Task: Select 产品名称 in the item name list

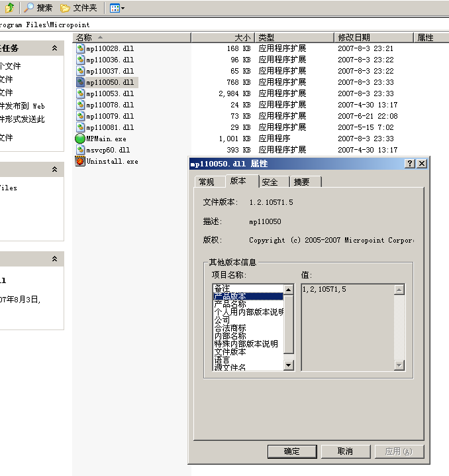Action: pos(230,304)
